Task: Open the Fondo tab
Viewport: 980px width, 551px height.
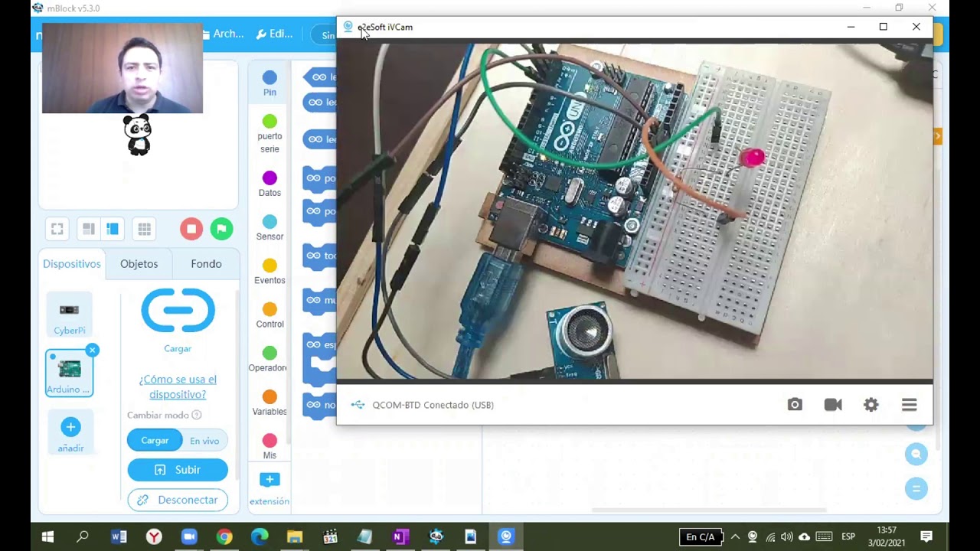Action: tap(206, 263)
